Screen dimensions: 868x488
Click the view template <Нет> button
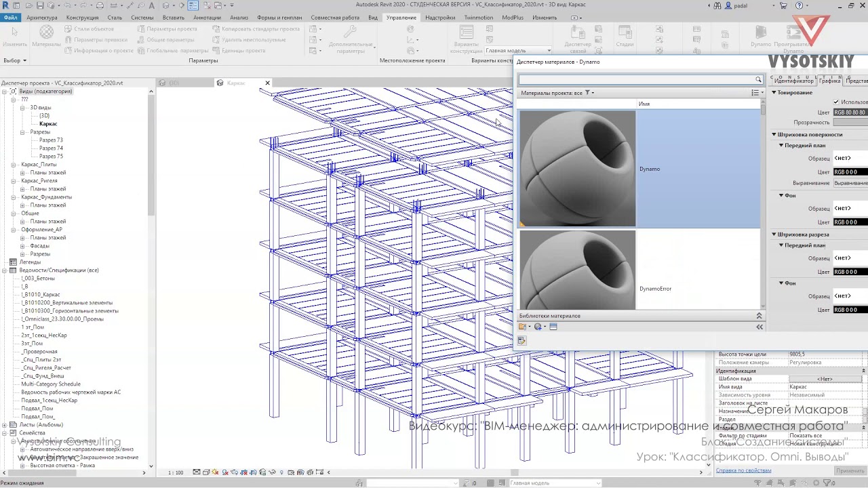point(825,379)
